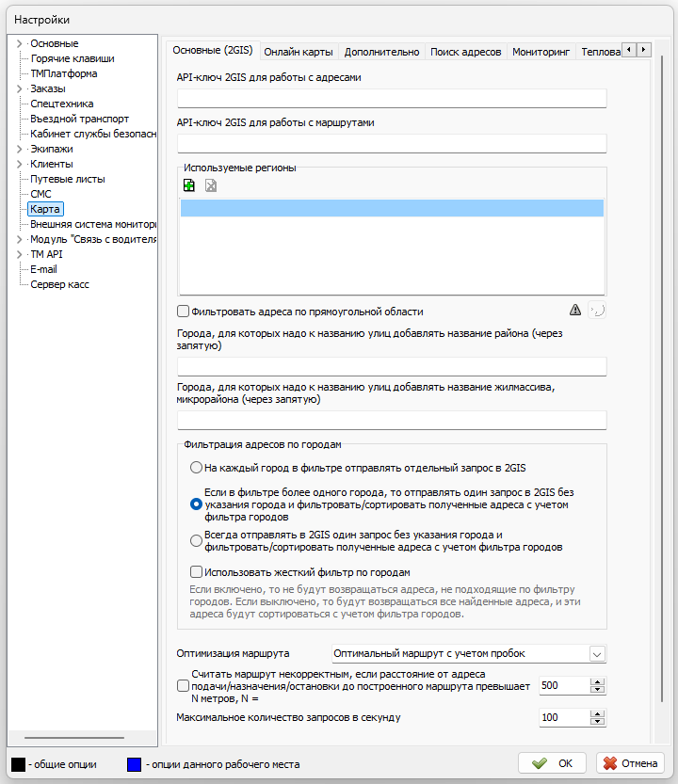678x784 pixels.
Task: Click the 2GIS addresses API key field
Action: (x=392, y=99)
